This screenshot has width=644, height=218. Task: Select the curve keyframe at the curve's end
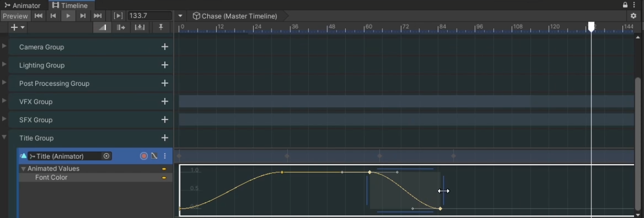(440, 209)
